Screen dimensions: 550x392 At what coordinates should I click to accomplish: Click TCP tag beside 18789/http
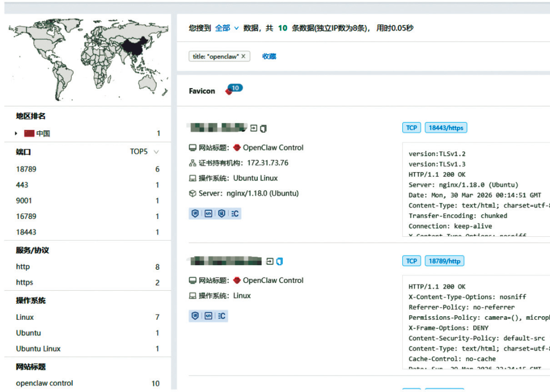pyautogui.click(x=411, y=261)
